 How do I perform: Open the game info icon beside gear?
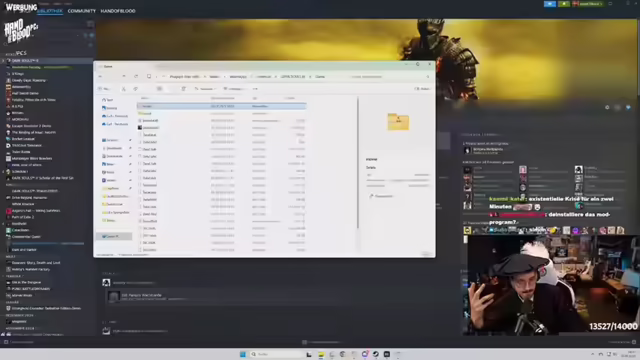(617, 107)
